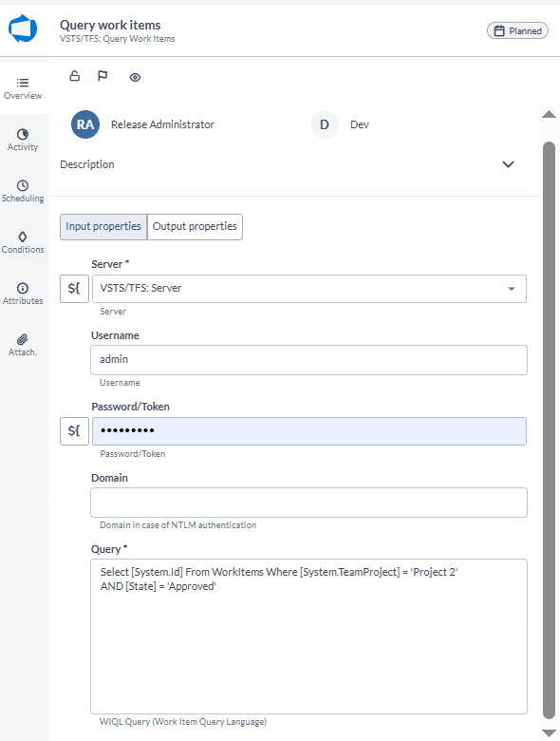Click the Dev team name
560x741 pixels.
(x=360, y=124)
